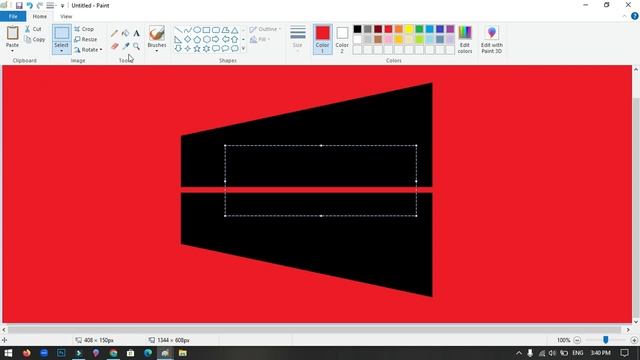Screen dimensions: 640x360
Task: Open Microsoft Edge from the taskbar
Action: pyautogui.click(x=148, y=353)
